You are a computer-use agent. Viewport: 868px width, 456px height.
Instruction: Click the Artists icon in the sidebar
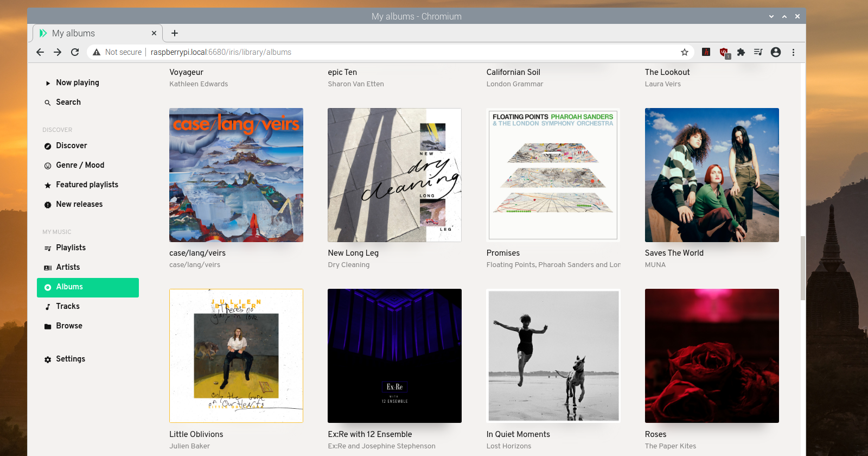48,268
